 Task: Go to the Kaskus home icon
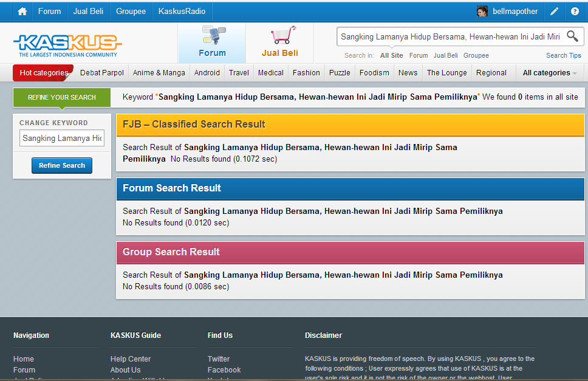click(22, 12)
